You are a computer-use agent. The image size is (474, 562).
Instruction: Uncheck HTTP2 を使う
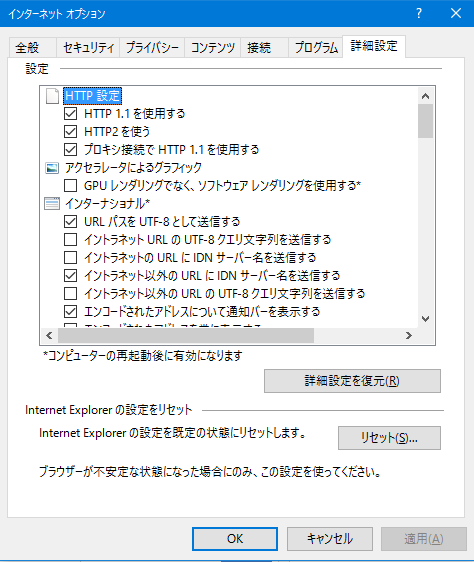[x=70, y=132]
